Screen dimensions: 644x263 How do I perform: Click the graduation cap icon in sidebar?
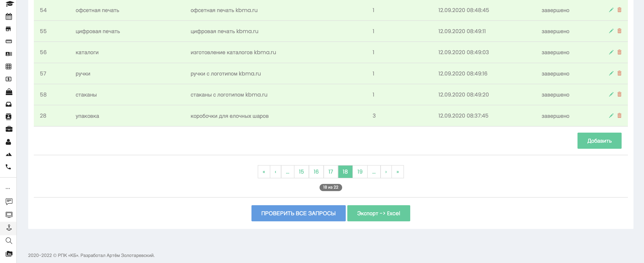point(9,4)
